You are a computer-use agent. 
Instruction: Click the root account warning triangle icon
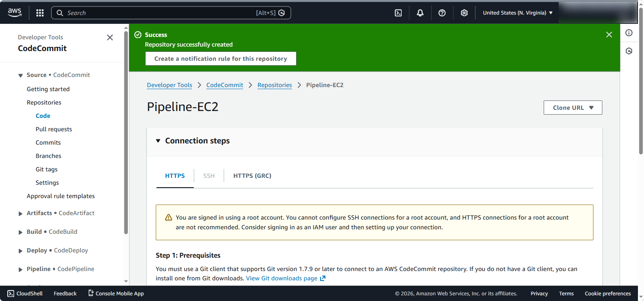click(x=169, y=218)
